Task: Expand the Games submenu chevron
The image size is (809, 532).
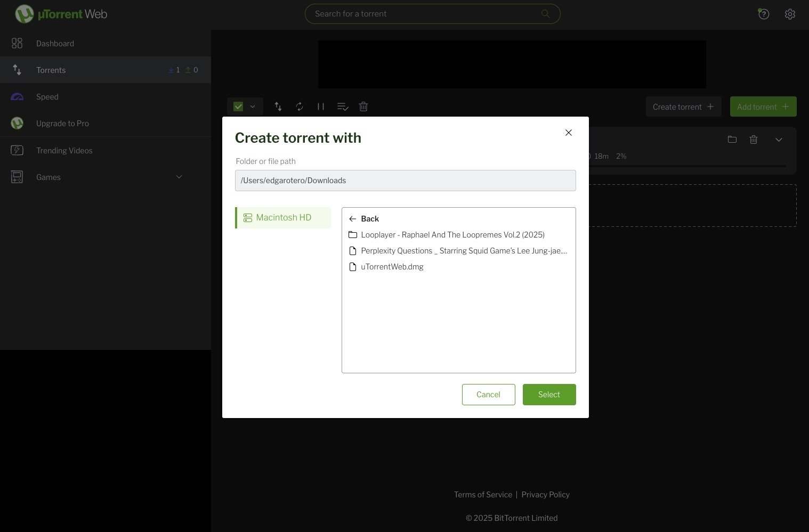Action: tap(179, 177)
